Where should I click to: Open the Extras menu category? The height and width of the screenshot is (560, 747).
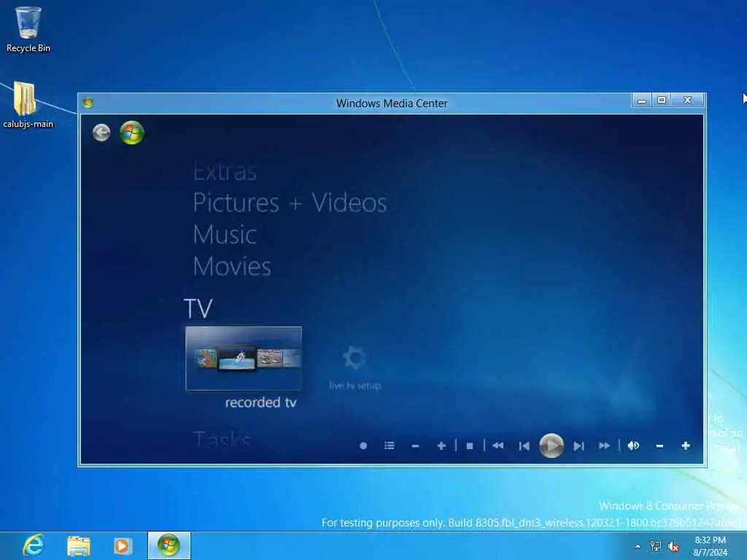click(225, 172)
